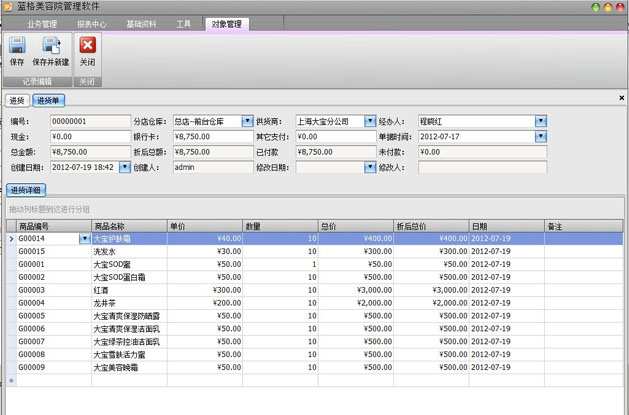This screenshot has height=415, width=629.
Task: Click quantity 1 in G00001 row
Action: coord(280,264)
